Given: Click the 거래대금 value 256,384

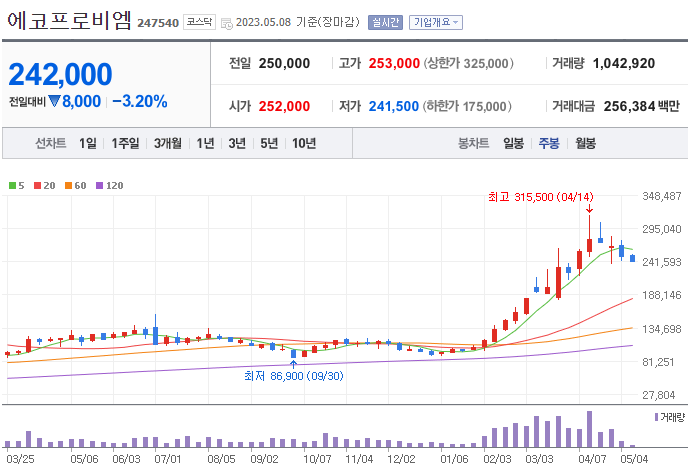Looking at the screenshot, I should click(x=630, y=107).
